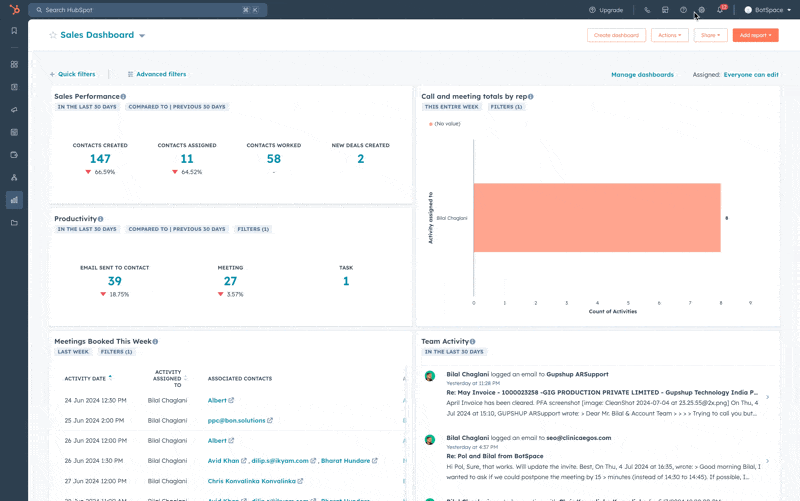Open the Marketing megaphone sidebar icon
Viewport: 800px width, 501px height.
[14, 110]
